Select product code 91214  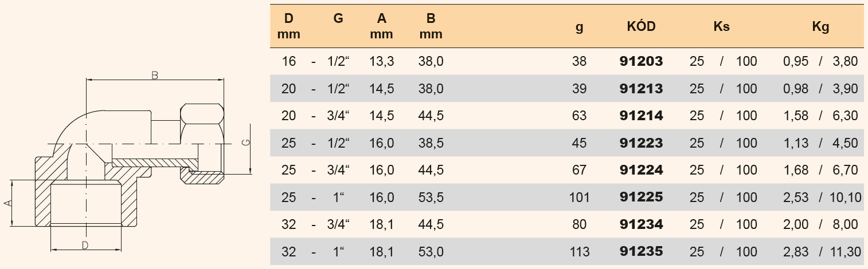tap(641, 116)
